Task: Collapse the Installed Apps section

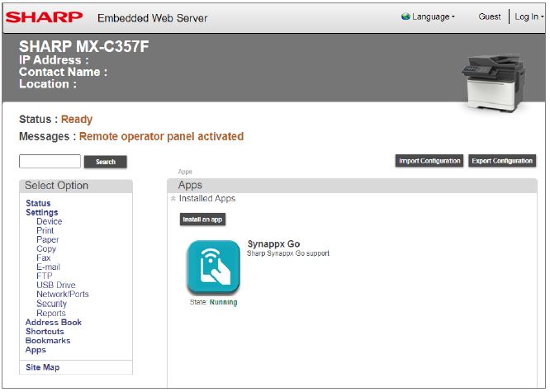Action: pos(173,199)
